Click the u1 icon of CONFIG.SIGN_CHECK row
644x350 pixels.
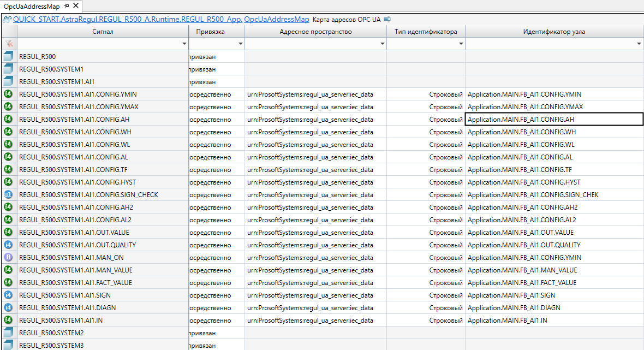[8, 194]
